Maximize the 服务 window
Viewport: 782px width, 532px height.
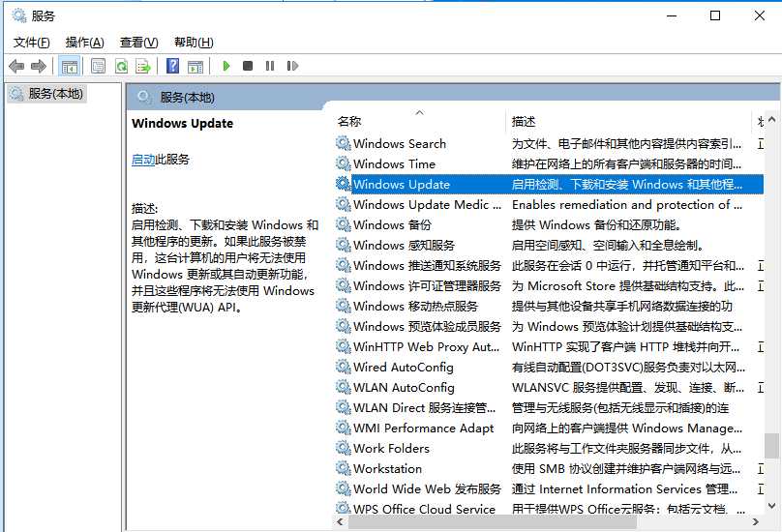pos(714,15)
